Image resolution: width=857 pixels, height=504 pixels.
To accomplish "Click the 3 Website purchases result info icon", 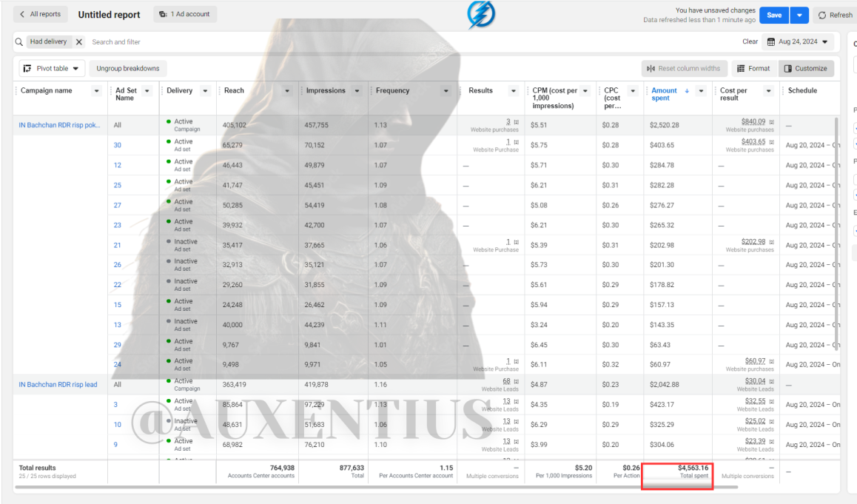I will coord(516,122).
